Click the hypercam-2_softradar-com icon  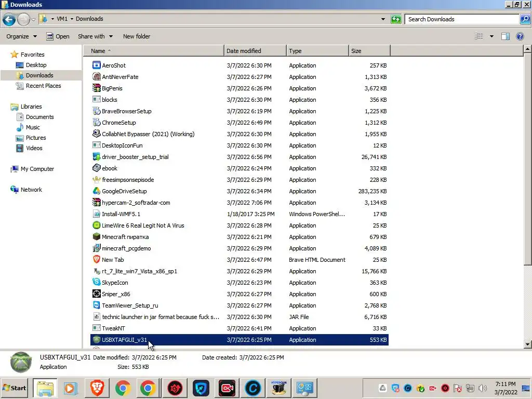point(96,203)
